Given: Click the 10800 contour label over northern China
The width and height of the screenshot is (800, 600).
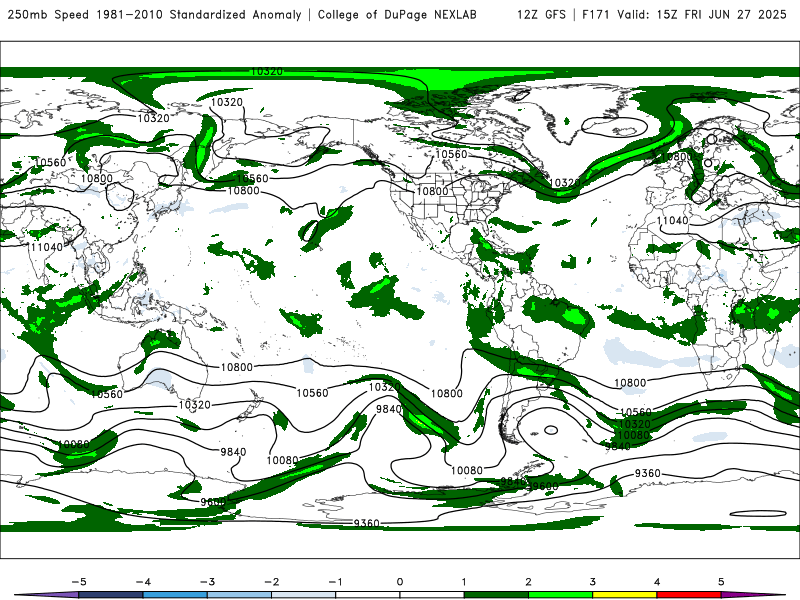Looking at the screenshot, I should click(96, 179).
